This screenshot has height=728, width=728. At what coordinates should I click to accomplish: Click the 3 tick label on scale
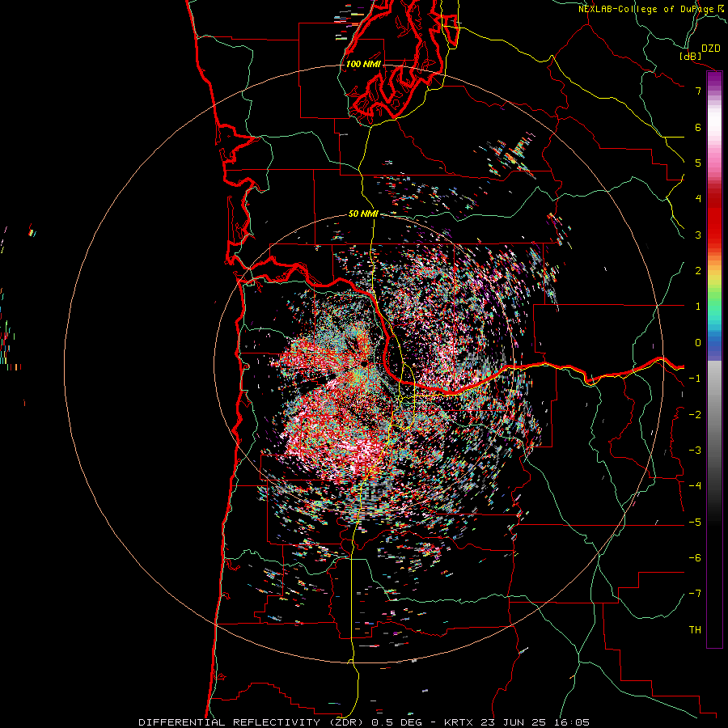pos(698,235)
